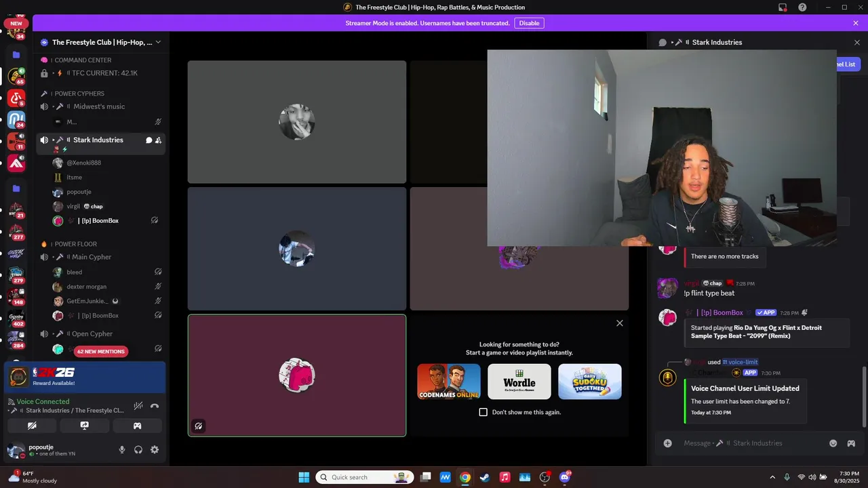Click the Voice Connected status text
The image size is (868, 488).
[x=43, y=401]
